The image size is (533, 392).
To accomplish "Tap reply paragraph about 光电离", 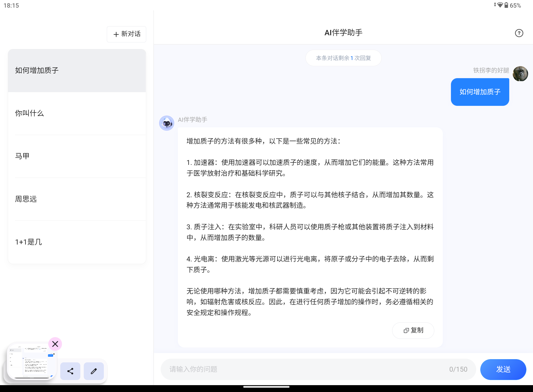I will (x=310, y=264).
